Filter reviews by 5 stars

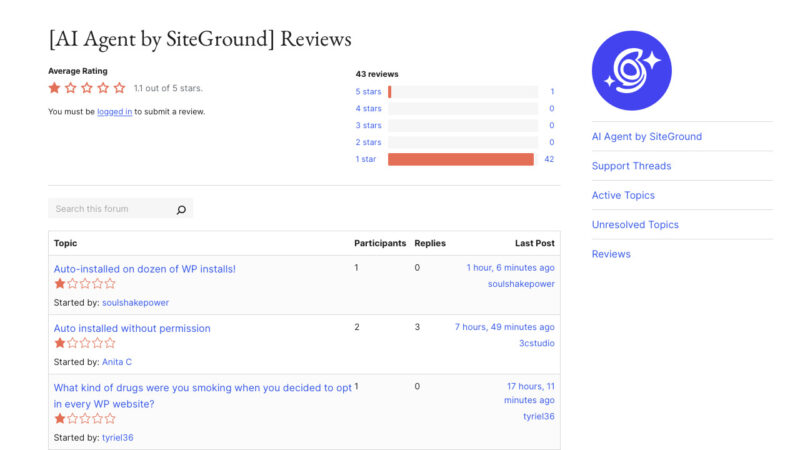click(368, 92)
